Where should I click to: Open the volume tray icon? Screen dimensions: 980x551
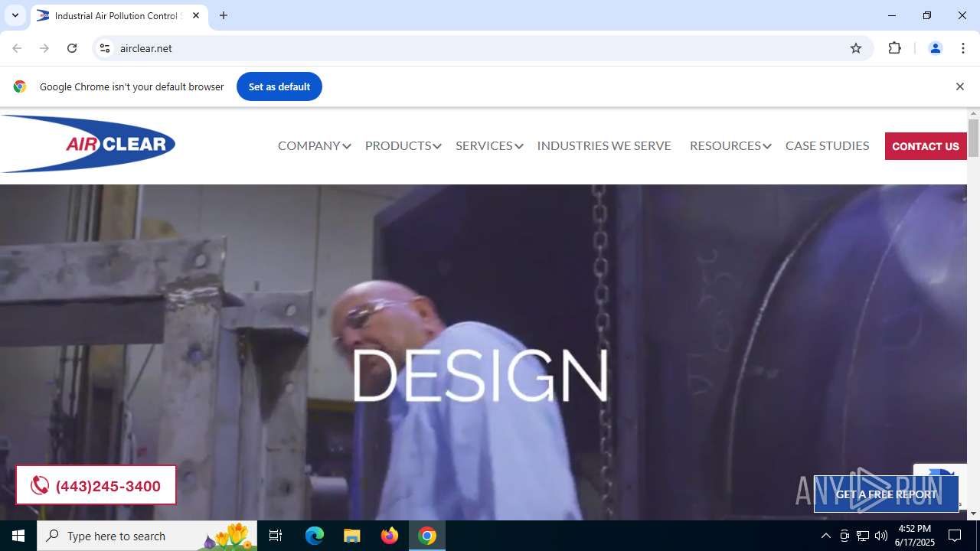pos(881,536)
